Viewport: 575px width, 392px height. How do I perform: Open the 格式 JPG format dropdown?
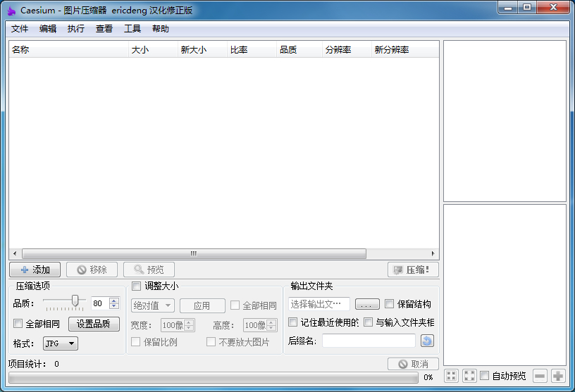click(61, 343)
